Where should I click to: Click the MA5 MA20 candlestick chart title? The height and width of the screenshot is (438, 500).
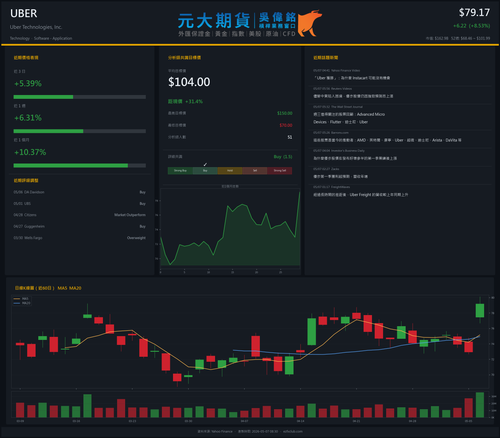48,288
